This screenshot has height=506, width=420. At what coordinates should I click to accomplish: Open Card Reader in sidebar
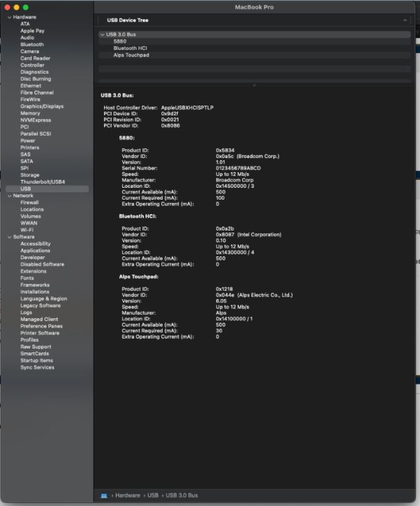pyautogui.click(x=35, y=59)
